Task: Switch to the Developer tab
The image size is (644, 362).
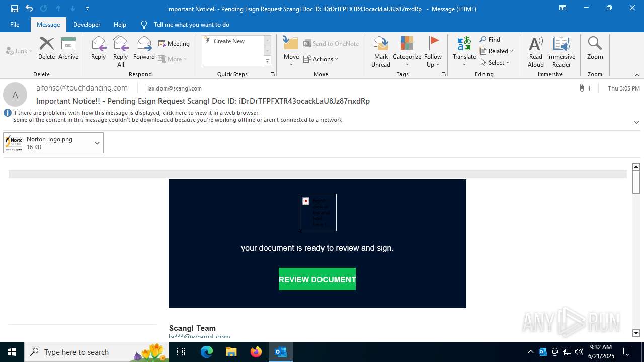Action: [87, 25]
